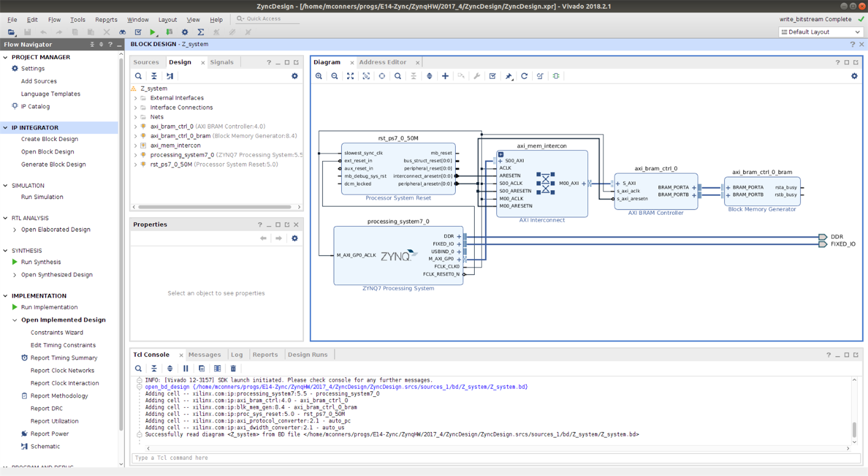Click Create Block Design
The height and width of the screenshot is (476, 868).
49,139
